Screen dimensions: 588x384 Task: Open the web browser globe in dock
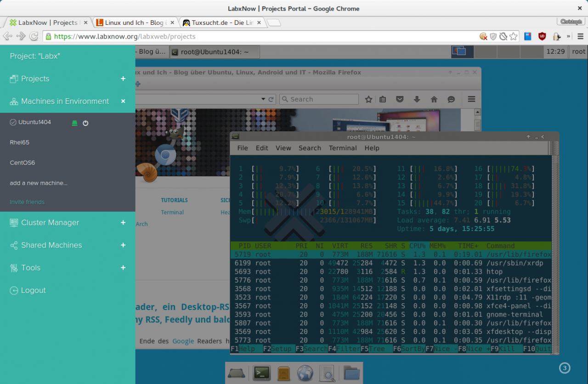305,373
